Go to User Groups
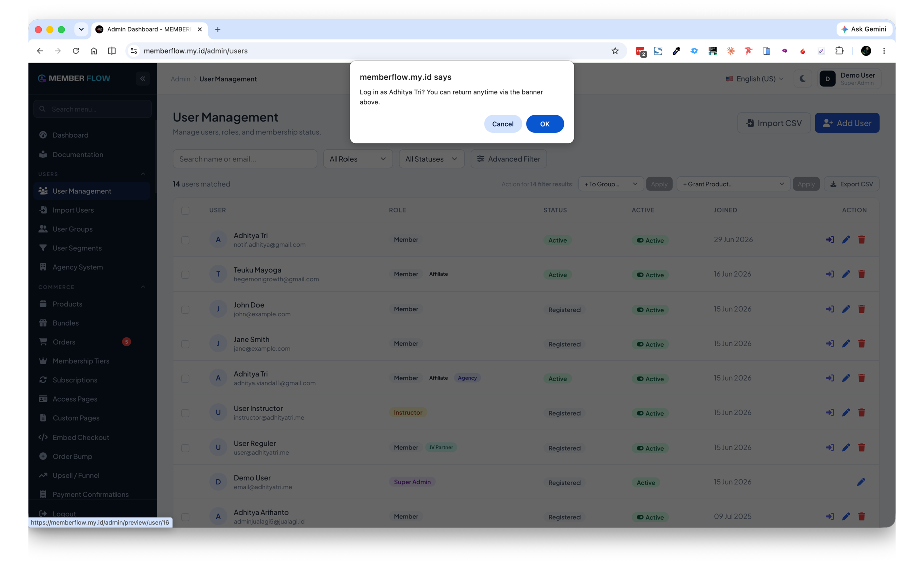The width and height of the screenshot is (924, 565). tap(92, 229)
